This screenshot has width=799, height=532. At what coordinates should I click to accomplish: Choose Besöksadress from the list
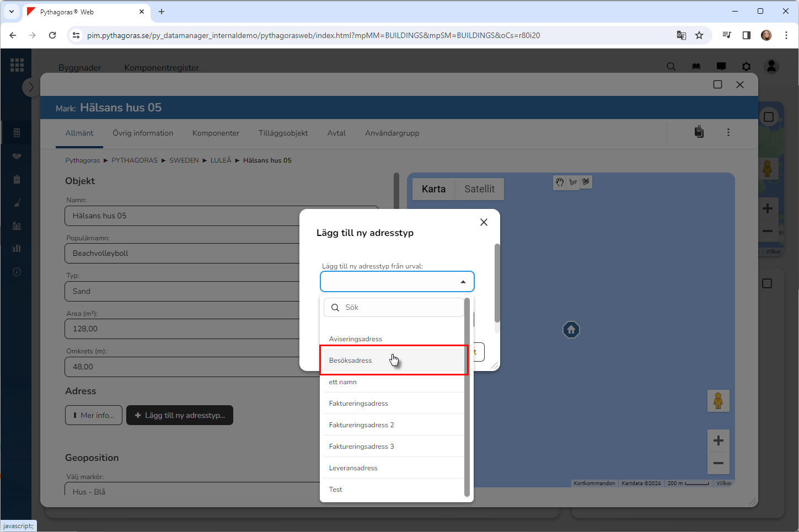click(351, 361)
